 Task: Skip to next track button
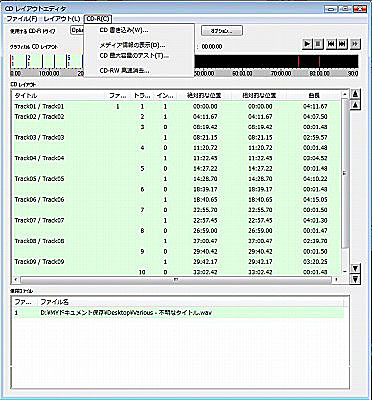343,44
